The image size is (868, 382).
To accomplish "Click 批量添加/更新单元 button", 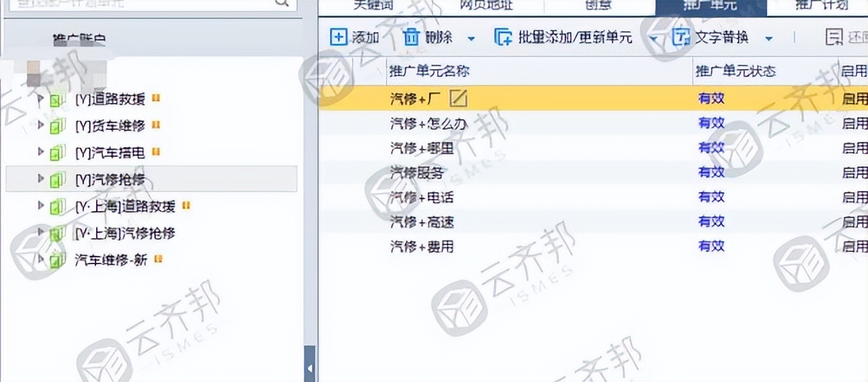I will 563,37.
